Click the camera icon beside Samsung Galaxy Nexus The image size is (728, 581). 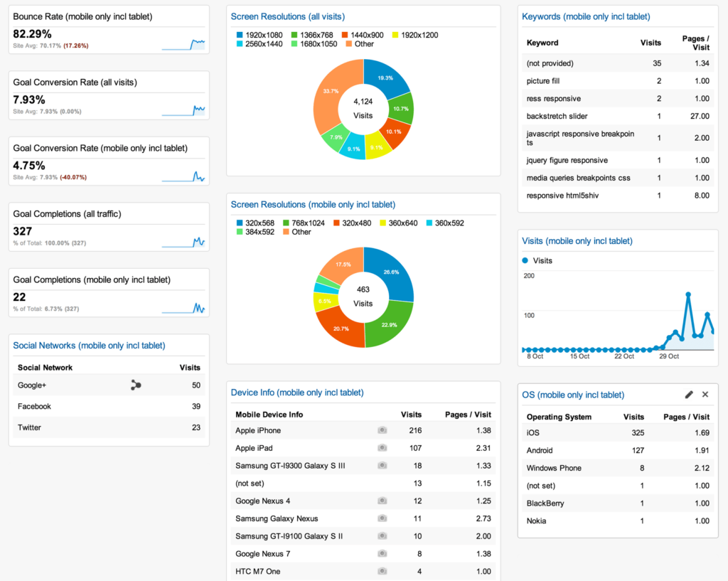pyautogui.click(x=382, y=518)
